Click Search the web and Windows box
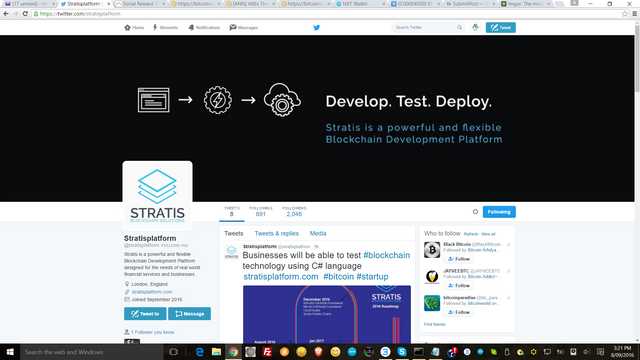640x360 pixels. pyautogui.click(x=91, y=352)
